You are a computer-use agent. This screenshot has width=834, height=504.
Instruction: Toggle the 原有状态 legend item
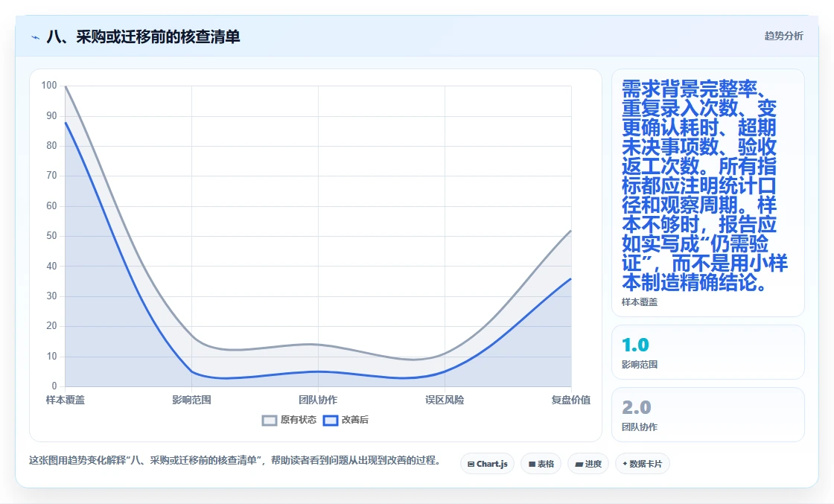(x=290, y=420)
